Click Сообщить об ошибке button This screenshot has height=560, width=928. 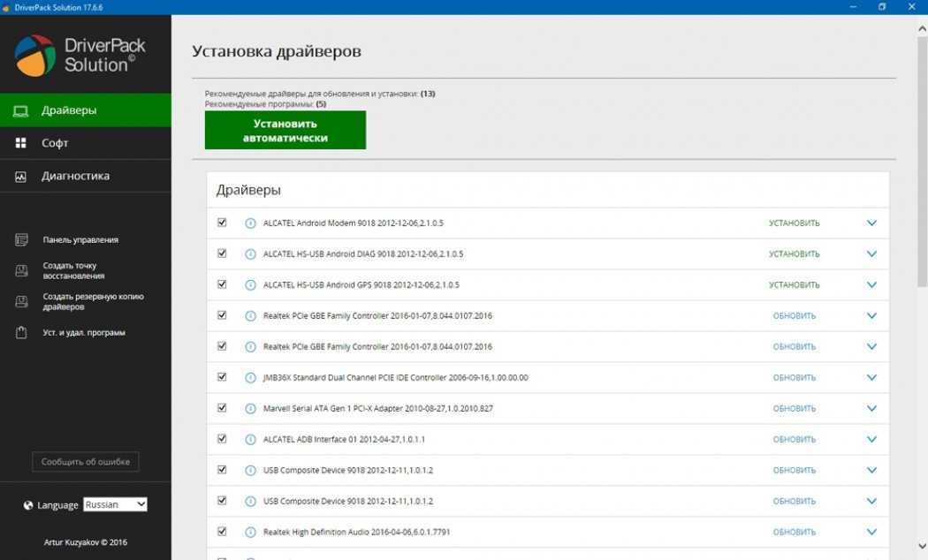(86, 462)
